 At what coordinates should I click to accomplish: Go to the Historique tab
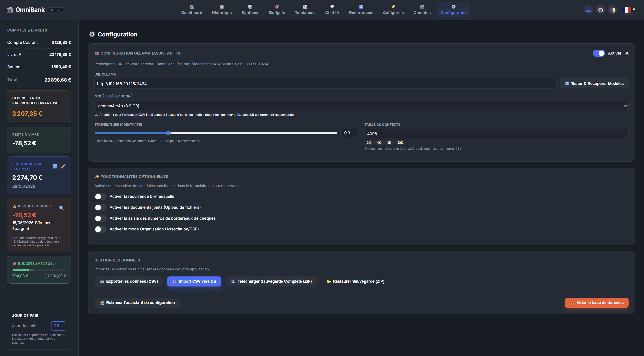[x=222, y=10]
